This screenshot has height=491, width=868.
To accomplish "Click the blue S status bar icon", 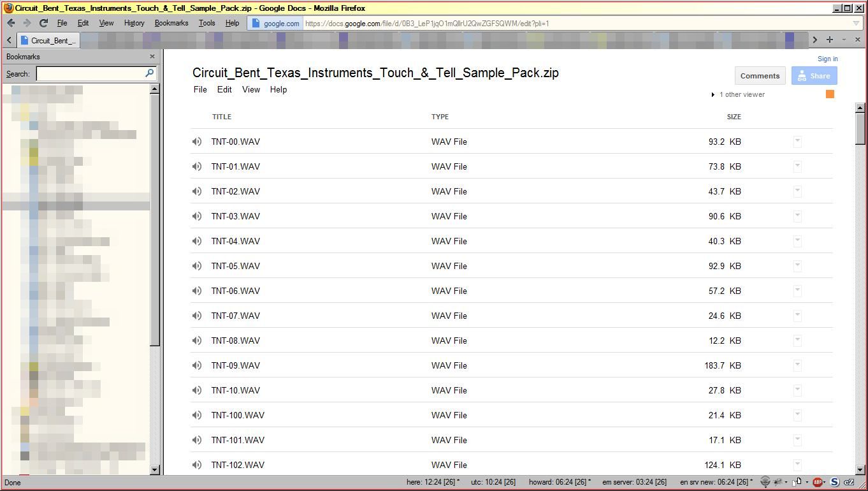I will pyautogui.click(x=835, y=482).
